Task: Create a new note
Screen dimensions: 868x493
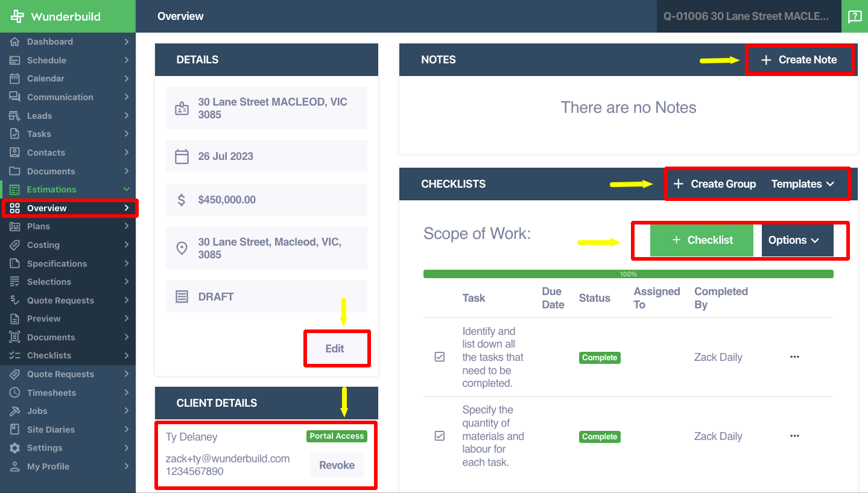Action: click(800, 60)
